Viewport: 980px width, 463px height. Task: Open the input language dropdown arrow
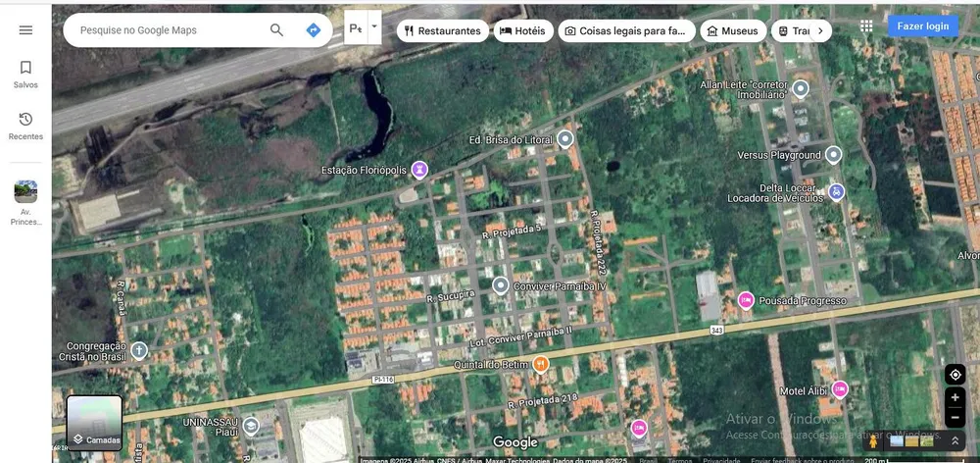pyautogui.click(x=374, y=26)
